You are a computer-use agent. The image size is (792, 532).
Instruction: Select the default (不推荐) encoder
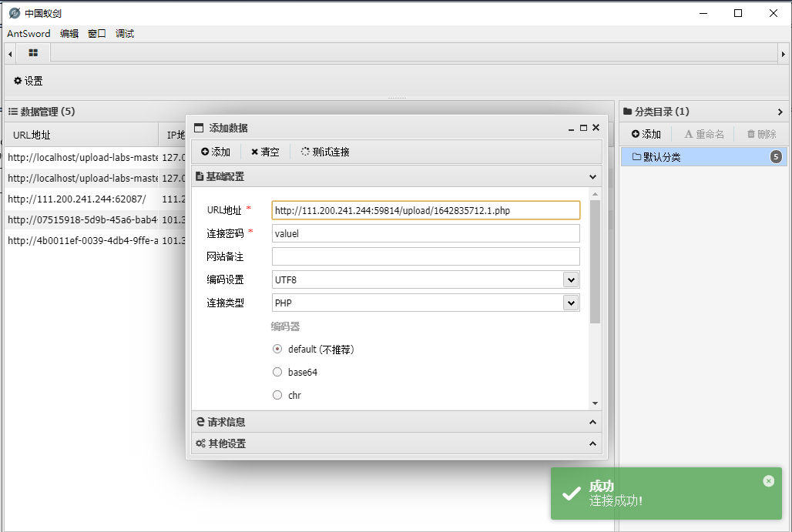pyautogui.click(x=277, y=350)
